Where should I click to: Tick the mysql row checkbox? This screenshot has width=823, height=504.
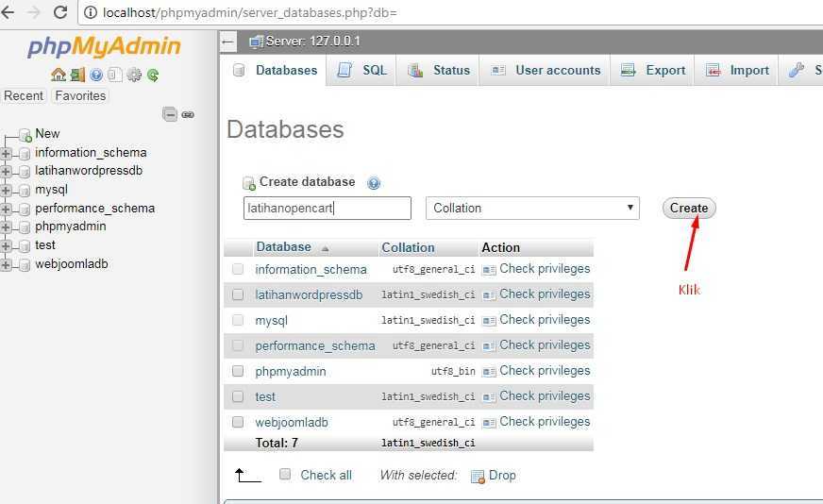point(238,320)
